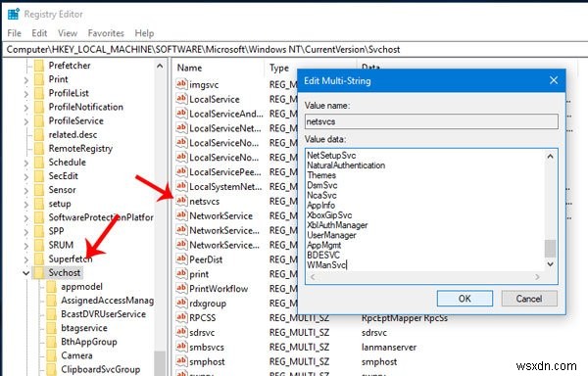This screenshot has height=376, width=588.
Task: Collapse the Svchost tree node
Action: coord(25,273)
